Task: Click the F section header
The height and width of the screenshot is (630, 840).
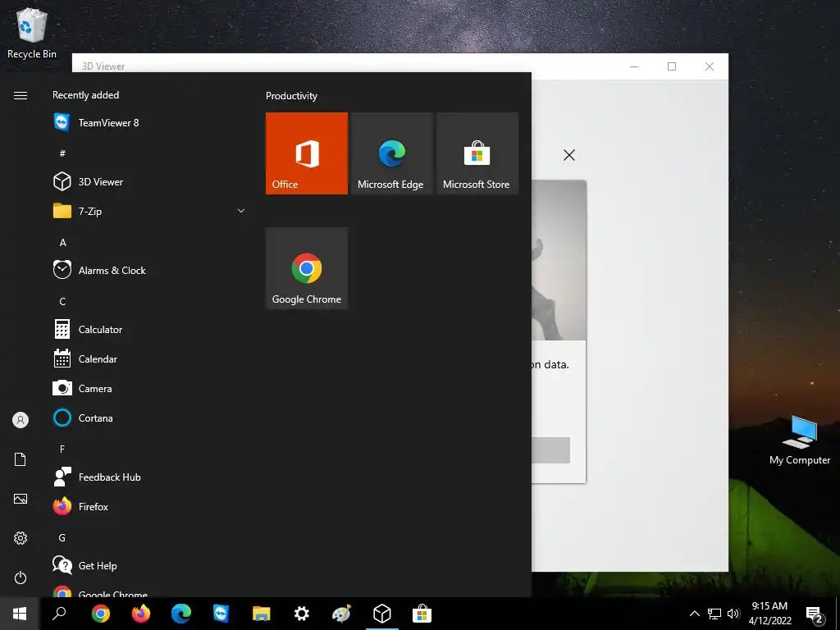Action: click(62, 449)
